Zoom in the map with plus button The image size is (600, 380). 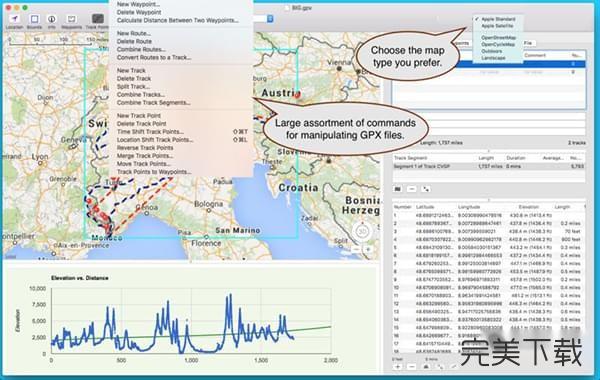tap(368, 250)
